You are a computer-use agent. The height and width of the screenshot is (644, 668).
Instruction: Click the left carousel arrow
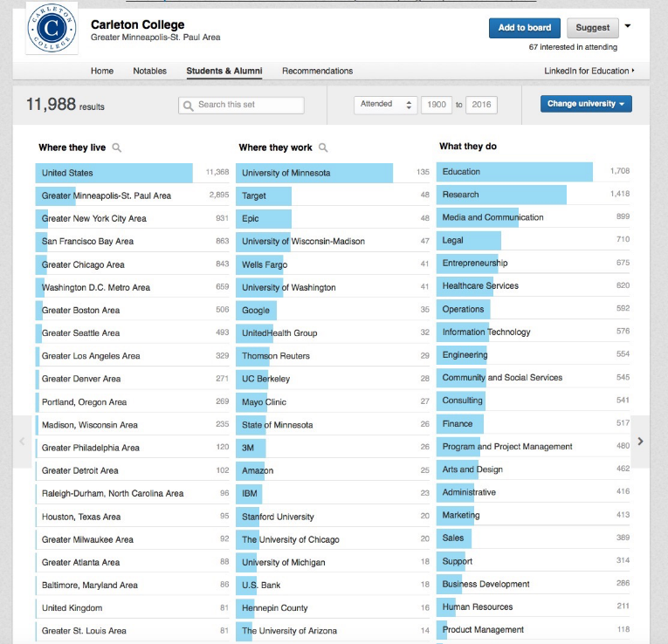pos(22,442)
